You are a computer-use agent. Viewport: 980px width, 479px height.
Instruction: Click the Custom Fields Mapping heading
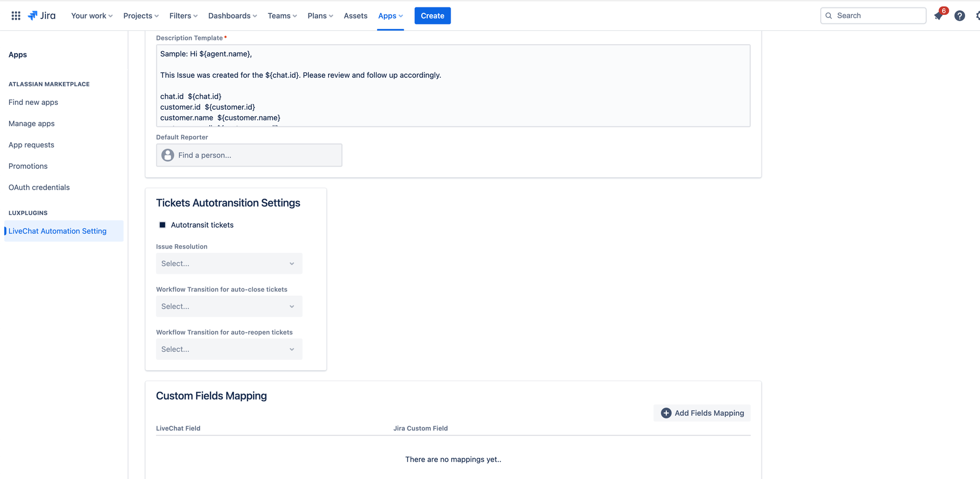211,396
